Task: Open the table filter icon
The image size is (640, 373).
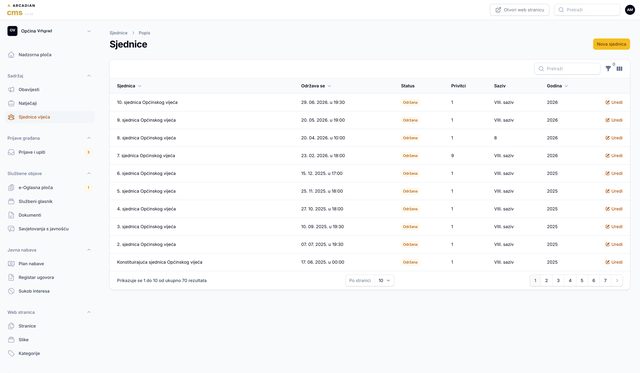Action: click(608, 69)
